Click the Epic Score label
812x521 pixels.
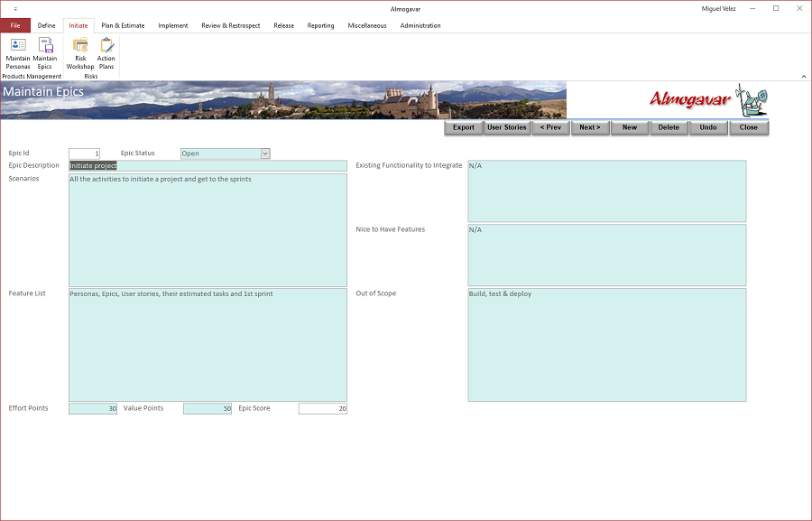[x=254, y=408]
